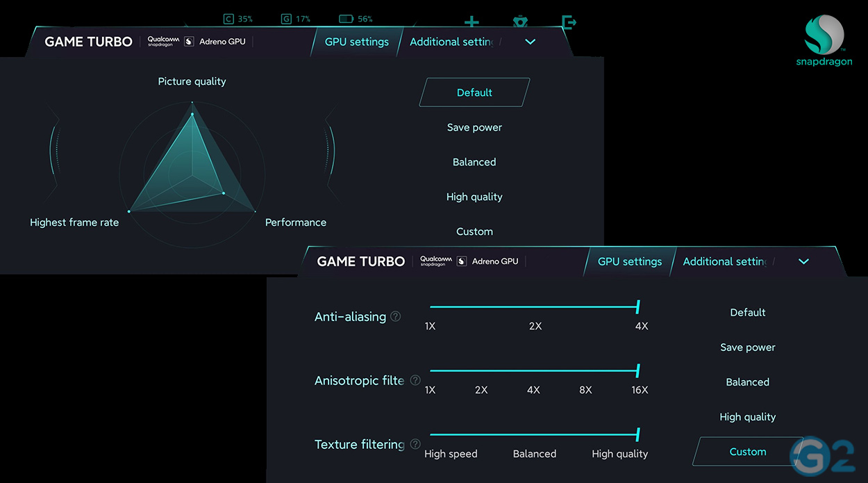Click the exit icon with arrow
Image resolution: width=868 pixels, height=483 pixels.
click(569, 22)
